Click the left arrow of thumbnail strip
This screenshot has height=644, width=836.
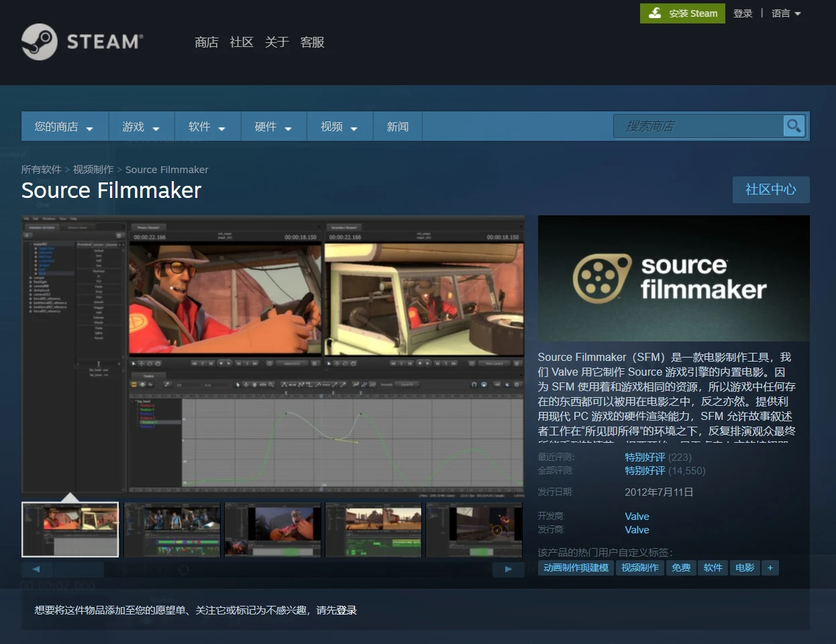(36, 569)
